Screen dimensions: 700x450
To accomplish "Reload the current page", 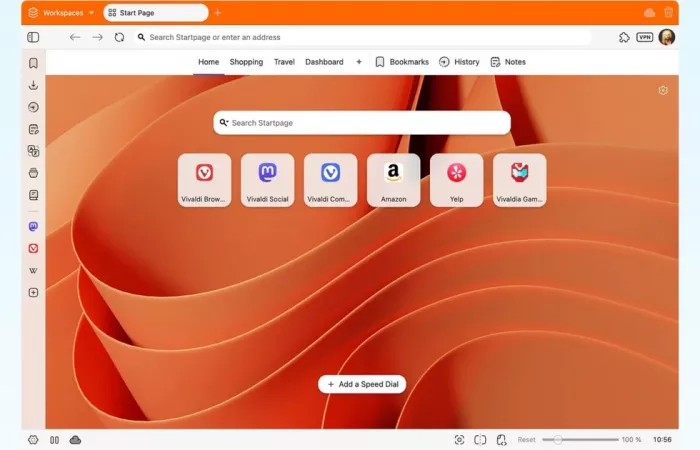I will coord(120,37).
